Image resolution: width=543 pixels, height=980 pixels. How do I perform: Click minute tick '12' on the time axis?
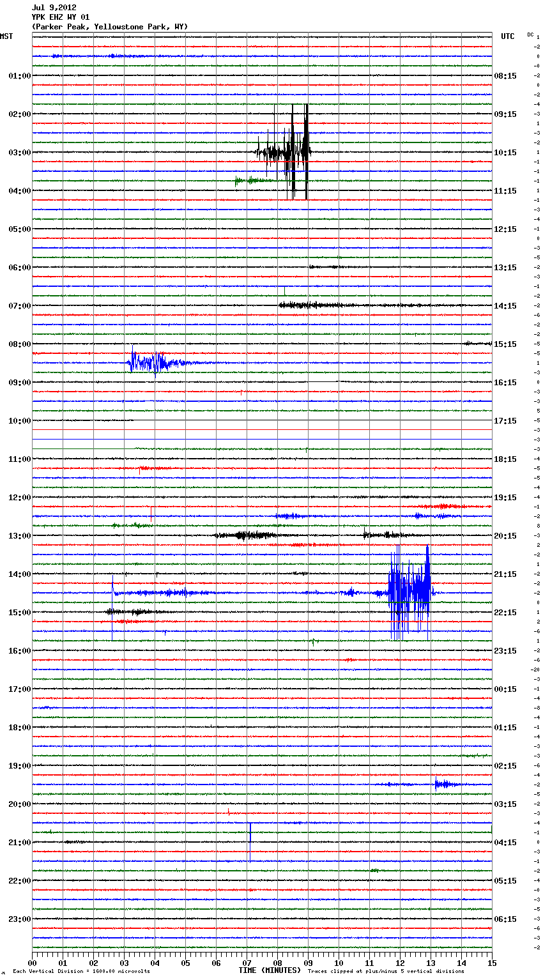[400, 963]
